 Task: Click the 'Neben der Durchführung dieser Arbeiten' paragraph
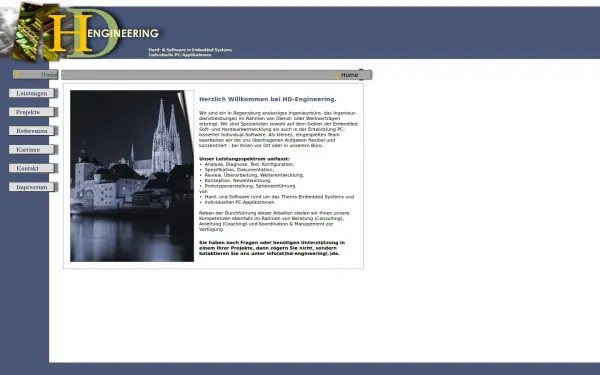pos(274,221)
